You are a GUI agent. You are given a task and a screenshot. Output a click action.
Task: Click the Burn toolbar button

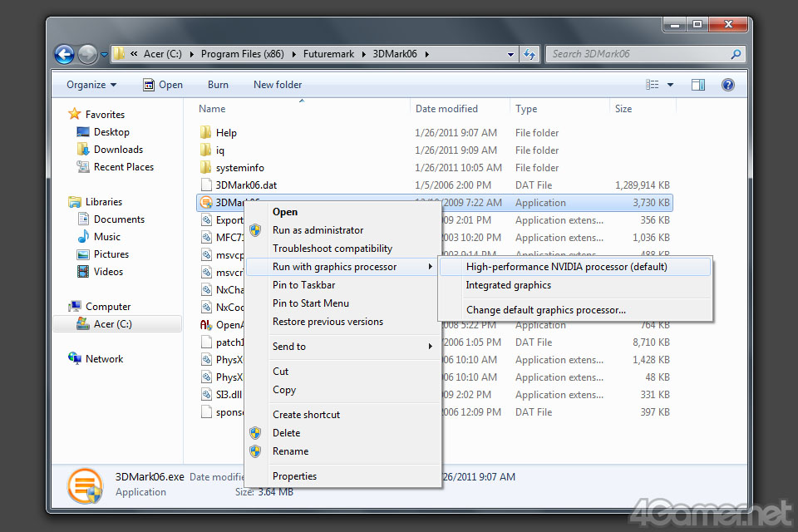pyautogui.click(x=218, y=85)
